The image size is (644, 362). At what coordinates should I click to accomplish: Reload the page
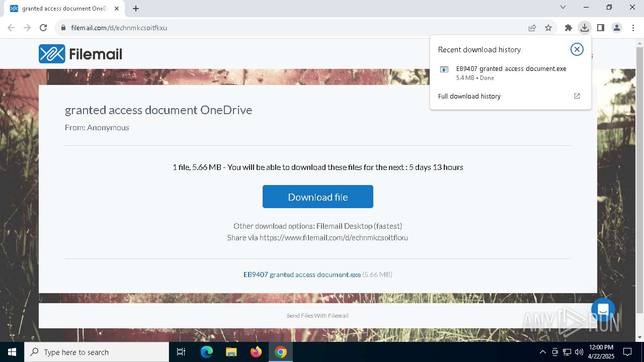43,28
